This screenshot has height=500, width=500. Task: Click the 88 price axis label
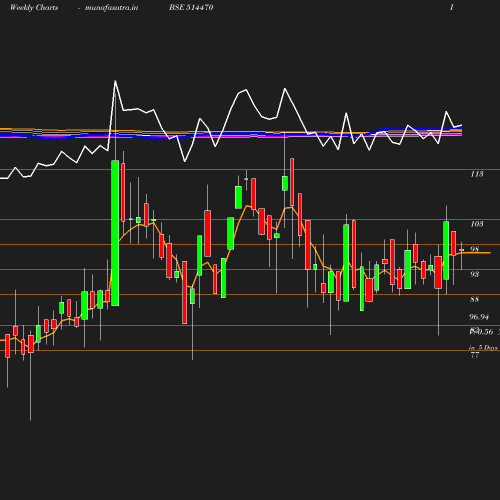pyautogui.click(x=475, y=299)
